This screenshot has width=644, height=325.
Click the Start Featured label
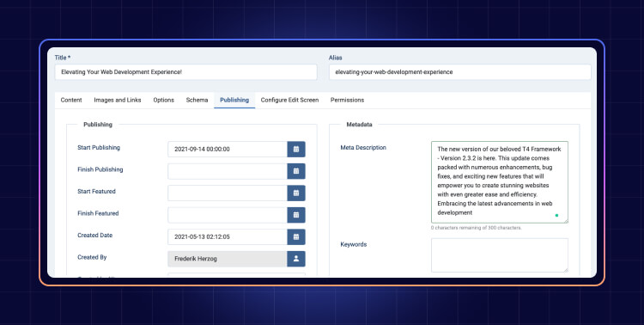point(96,191)
